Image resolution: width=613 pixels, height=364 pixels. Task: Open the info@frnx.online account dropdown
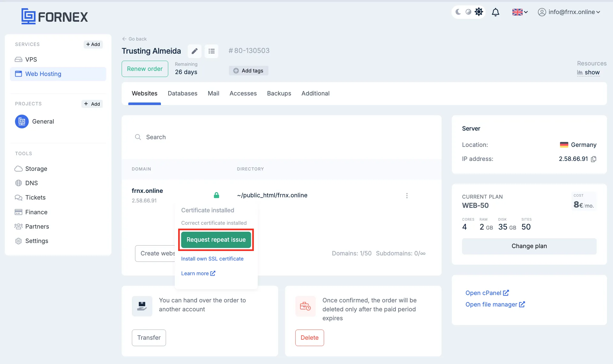click(569, 12)
